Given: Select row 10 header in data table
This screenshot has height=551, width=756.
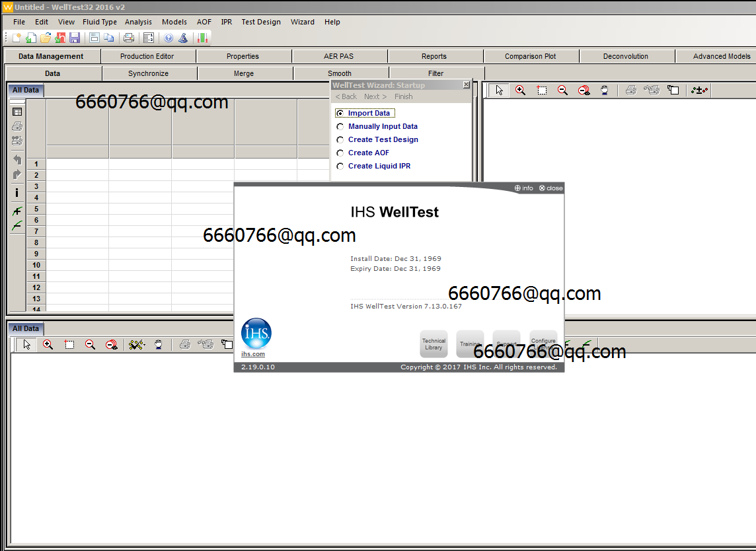Looking at the screenshot, I should tap(36, 265).
